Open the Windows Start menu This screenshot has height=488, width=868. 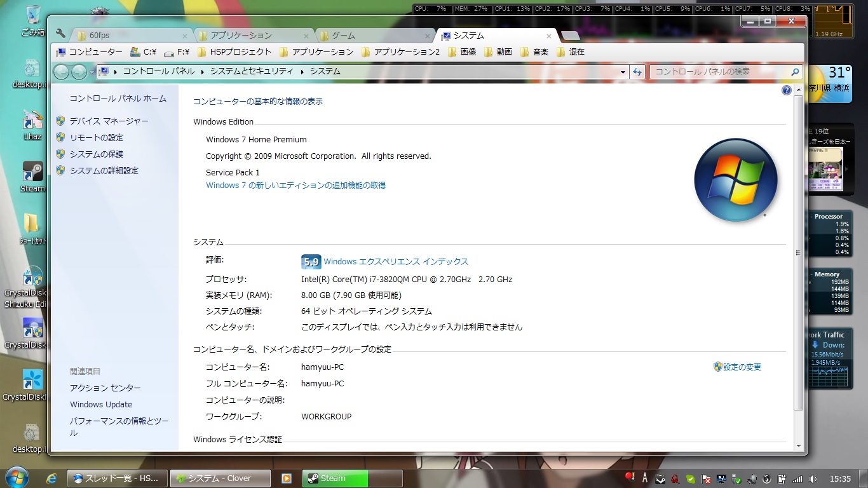(x=16, y=477)
